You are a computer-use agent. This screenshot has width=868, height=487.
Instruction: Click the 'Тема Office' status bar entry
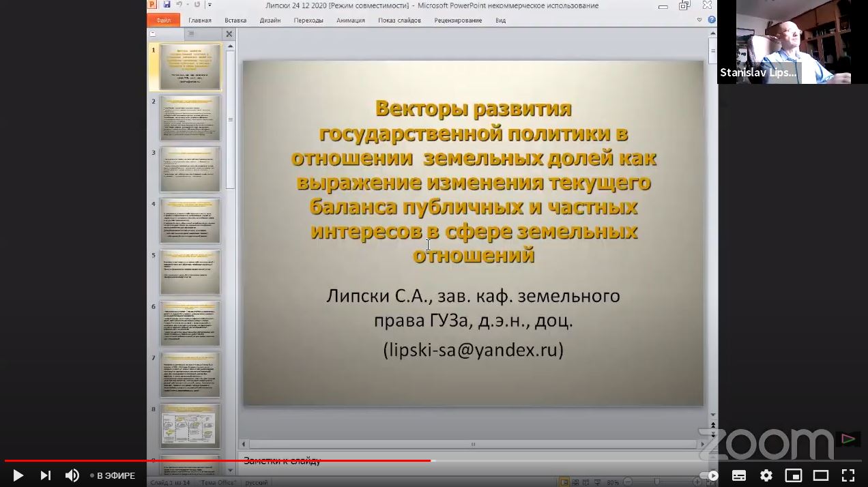coord(218,482)
